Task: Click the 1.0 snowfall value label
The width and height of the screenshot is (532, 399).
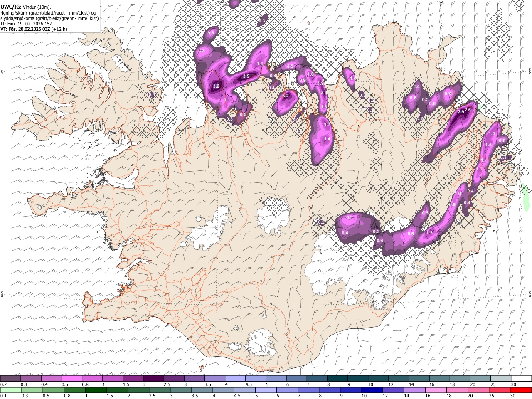Action: point(457,194)
